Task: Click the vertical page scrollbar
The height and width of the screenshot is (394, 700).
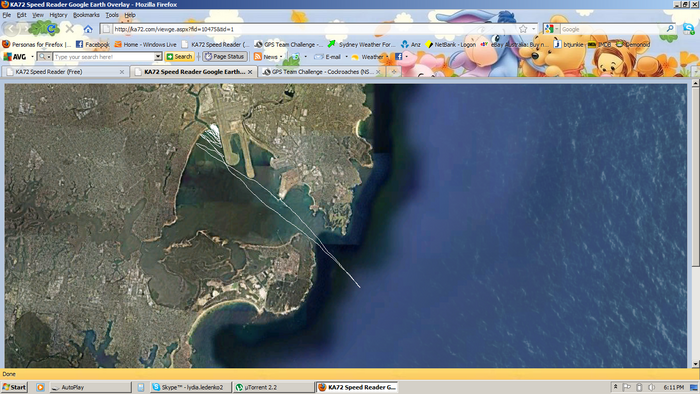Action: (x=695, y=223)
